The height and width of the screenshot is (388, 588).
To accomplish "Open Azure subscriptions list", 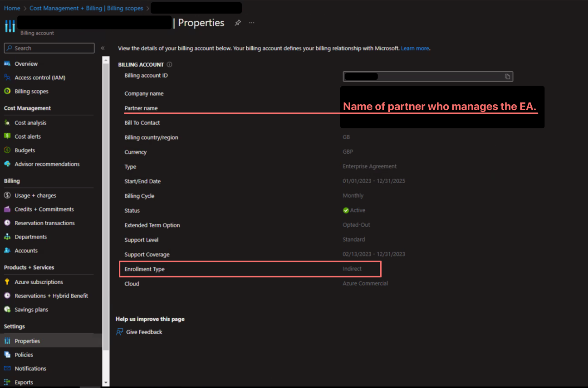I will click(39, 282).
